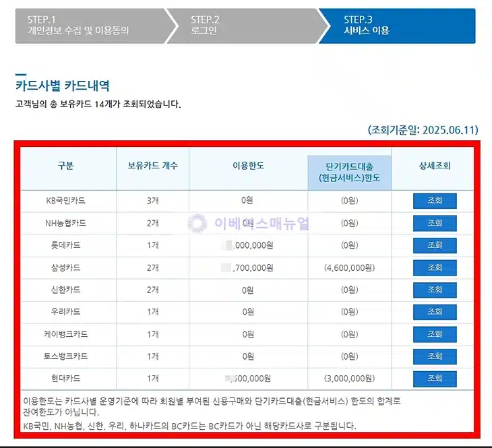View 조회 details for 우리카드
The image size is (492, 448).
click(x=435, y=312)
